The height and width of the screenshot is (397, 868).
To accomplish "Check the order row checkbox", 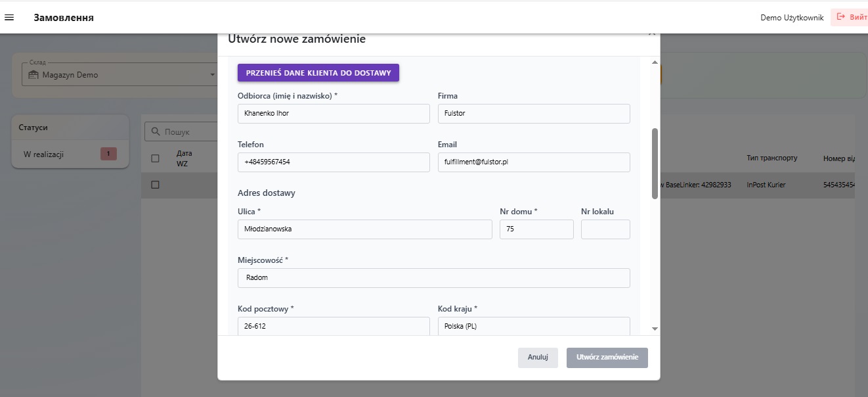I will coord(155,185).
